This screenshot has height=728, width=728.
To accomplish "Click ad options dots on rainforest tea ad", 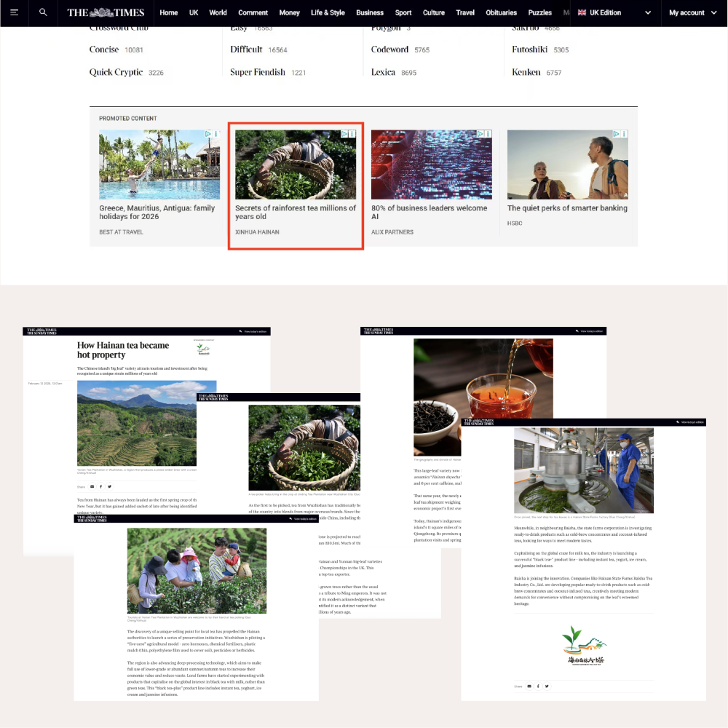I will coord(352,135).
